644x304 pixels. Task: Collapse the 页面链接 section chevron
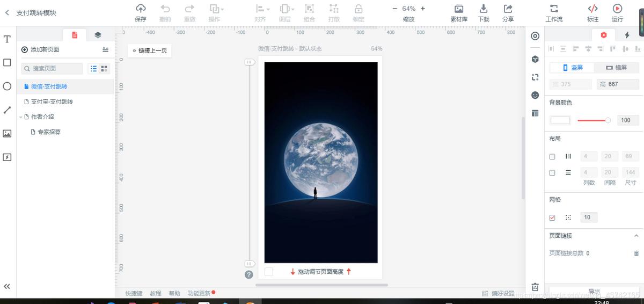[x=636, y=236]
